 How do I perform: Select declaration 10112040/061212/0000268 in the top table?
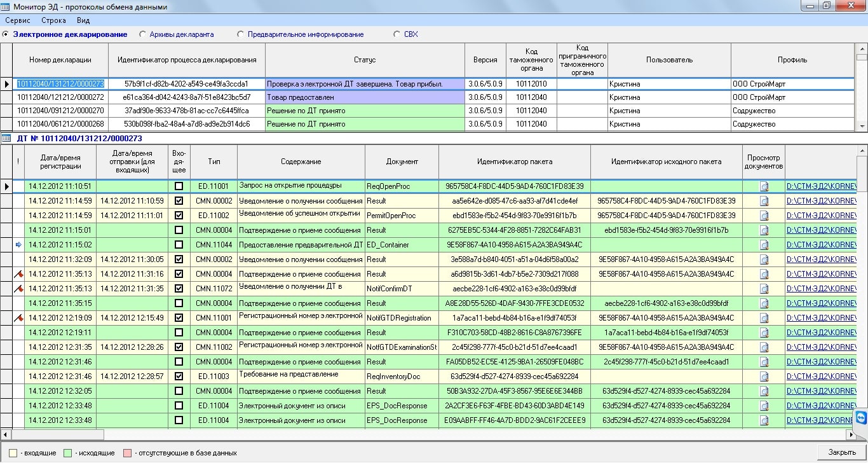point(60,124)
